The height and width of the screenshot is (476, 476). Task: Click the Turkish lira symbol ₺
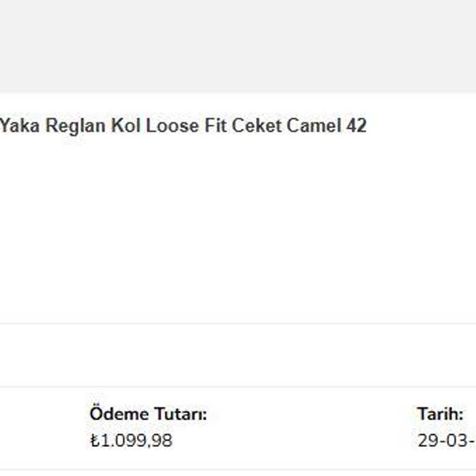point(94,441)
